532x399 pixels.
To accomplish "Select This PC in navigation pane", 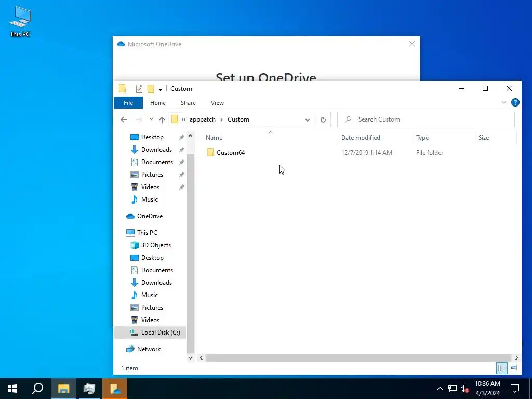I will [x=147, y=233].
